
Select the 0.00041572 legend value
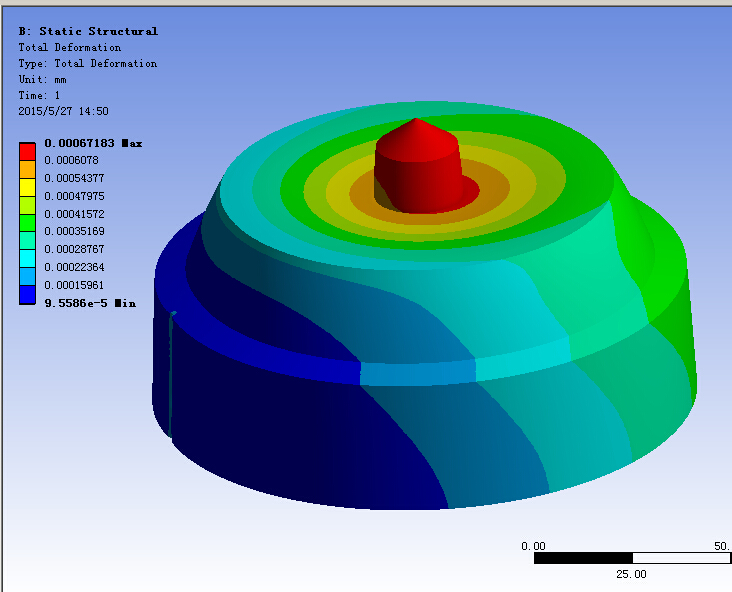[74, 214]
